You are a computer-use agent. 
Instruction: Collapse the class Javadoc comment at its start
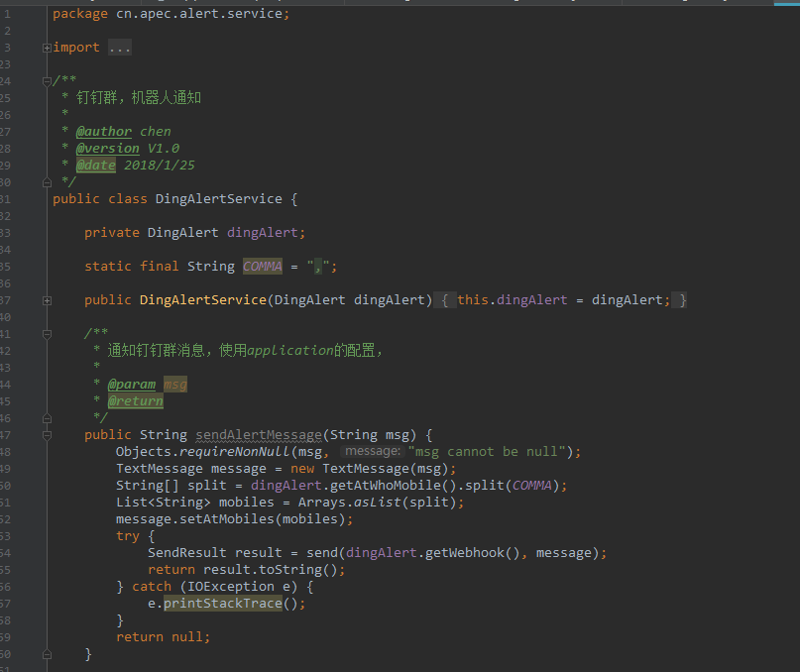pos(47,80)
